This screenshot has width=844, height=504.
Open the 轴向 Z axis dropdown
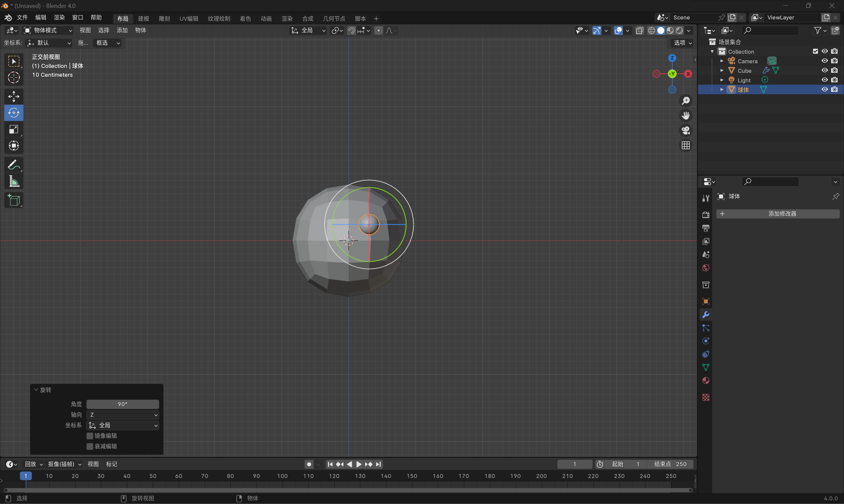tap(122, 415)
